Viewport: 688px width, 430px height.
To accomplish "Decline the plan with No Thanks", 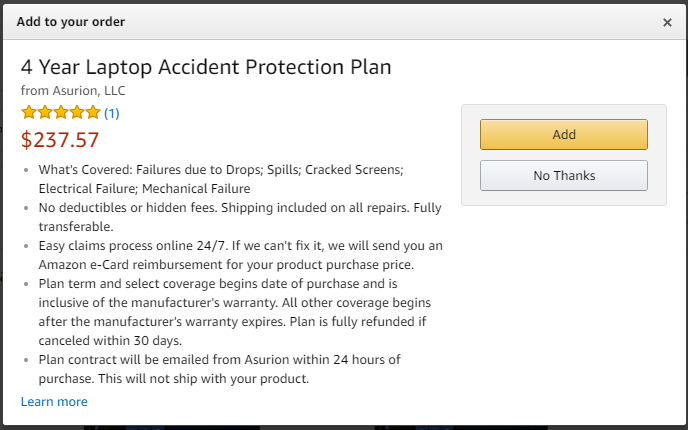I will (563, 176).
